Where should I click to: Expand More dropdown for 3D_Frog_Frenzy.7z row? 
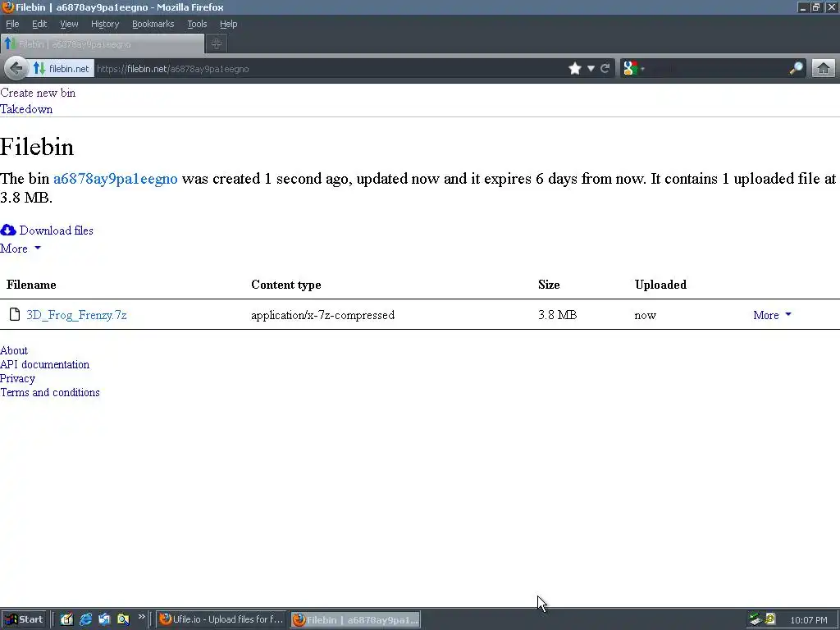point(772,315)
